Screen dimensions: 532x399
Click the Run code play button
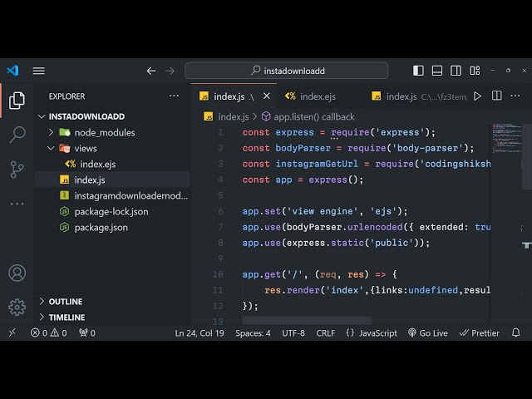(x=477, y=96)
